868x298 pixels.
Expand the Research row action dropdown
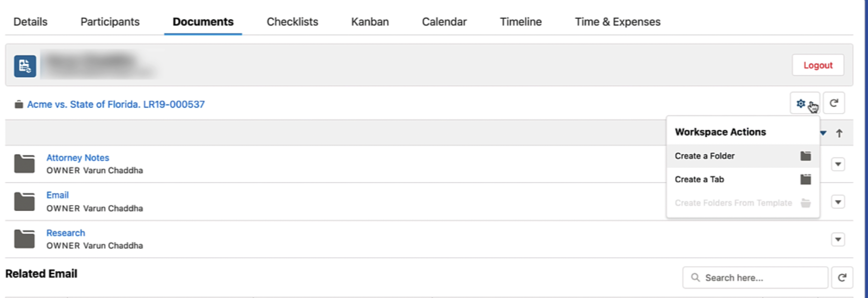[839, 239]
